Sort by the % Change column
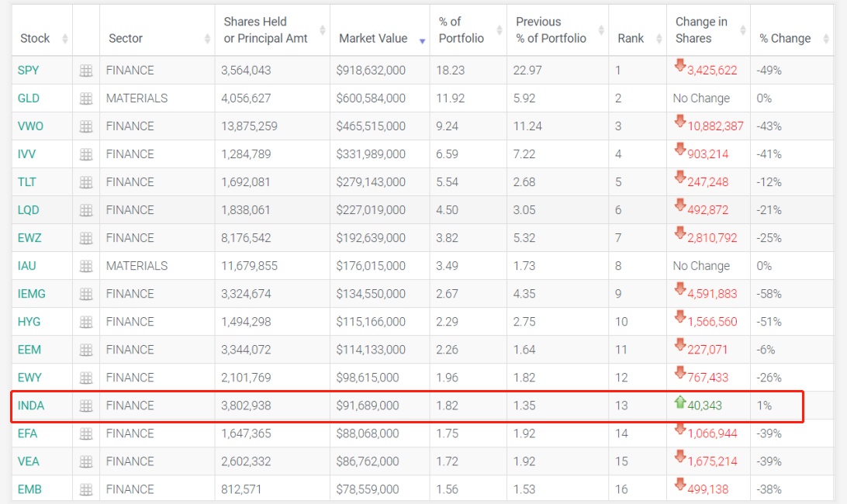 click(785, 38)
